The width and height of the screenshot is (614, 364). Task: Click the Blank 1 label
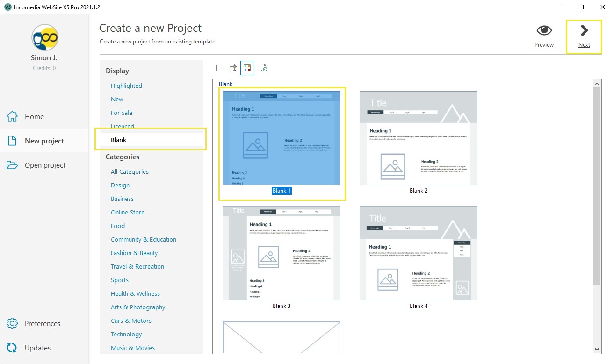282,191
